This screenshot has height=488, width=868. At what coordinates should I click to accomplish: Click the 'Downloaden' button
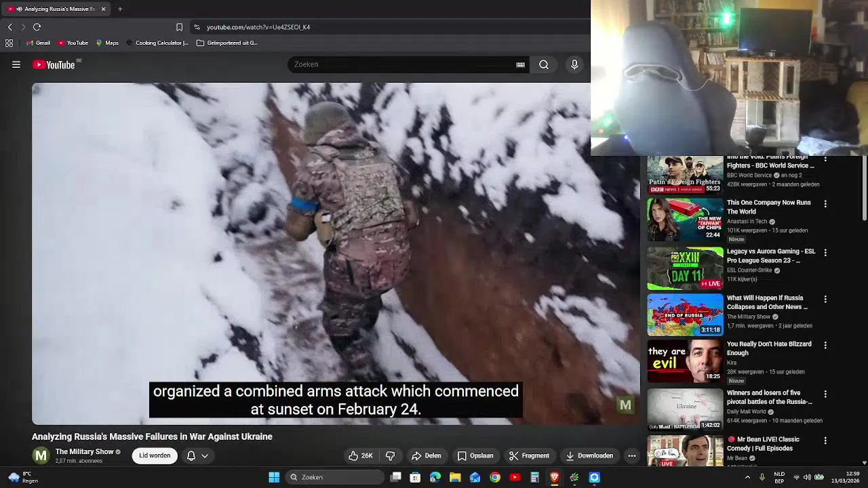(x=589, y=455)
